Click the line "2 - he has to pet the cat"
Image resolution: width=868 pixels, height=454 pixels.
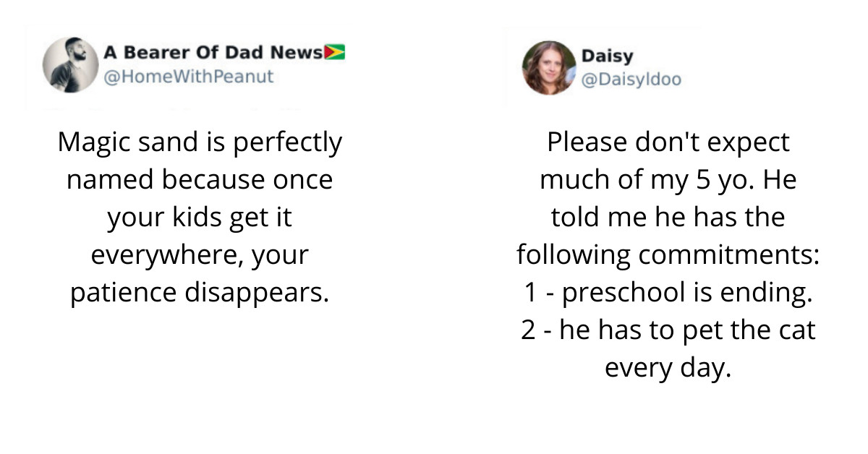coord(668,330)
